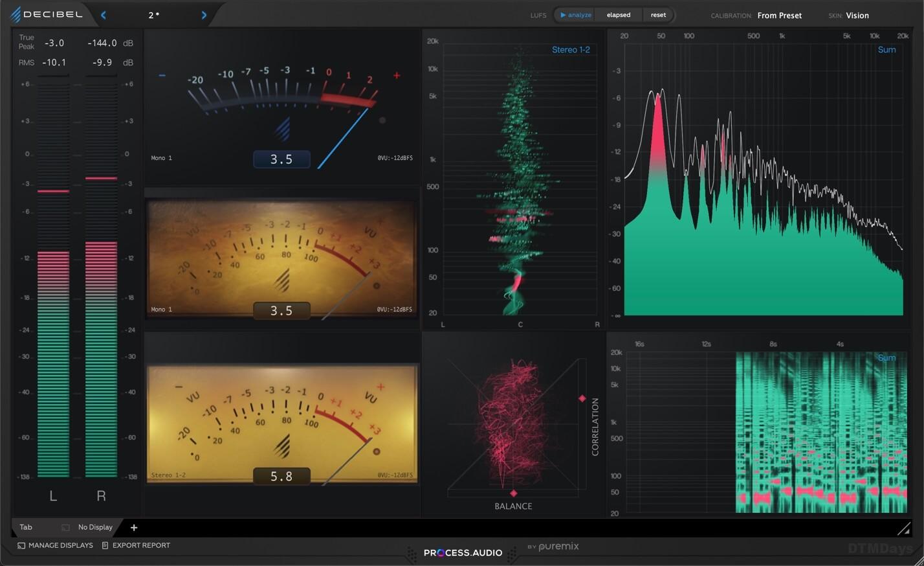
Task: Go to the next preset arrow
Action: click(204, 15)
